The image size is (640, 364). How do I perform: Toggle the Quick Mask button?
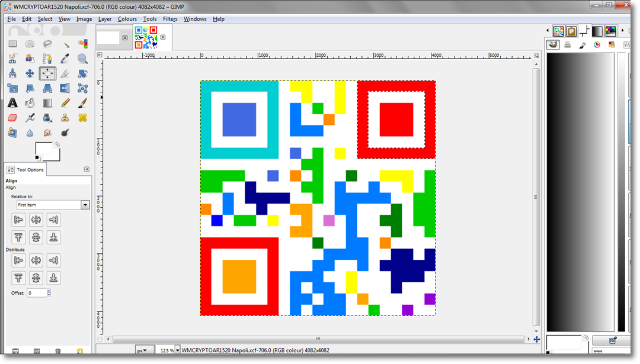point(100,339)
